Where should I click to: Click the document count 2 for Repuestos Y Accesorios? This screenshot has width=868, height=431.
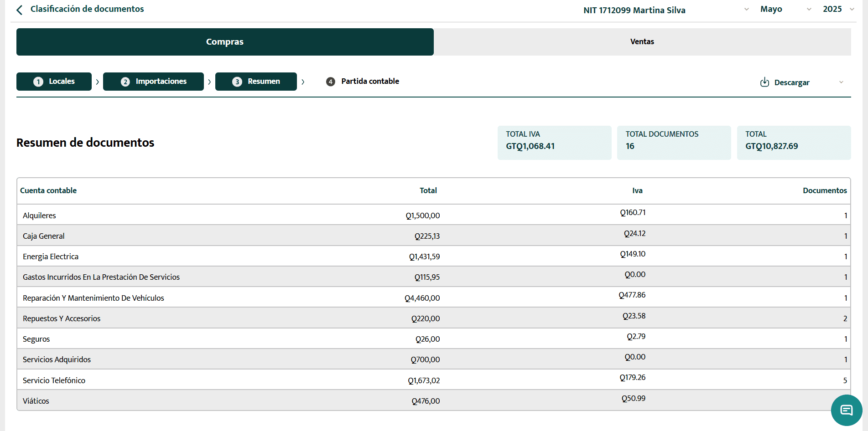(x=845, y=318)
